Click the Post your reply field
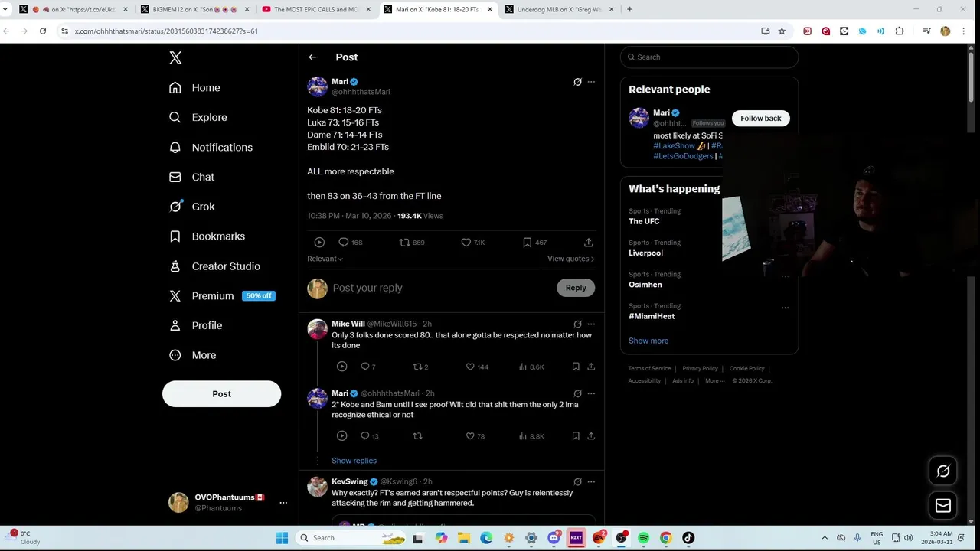Viewport: 980px width, 551px height. click(x=440, y=288)
